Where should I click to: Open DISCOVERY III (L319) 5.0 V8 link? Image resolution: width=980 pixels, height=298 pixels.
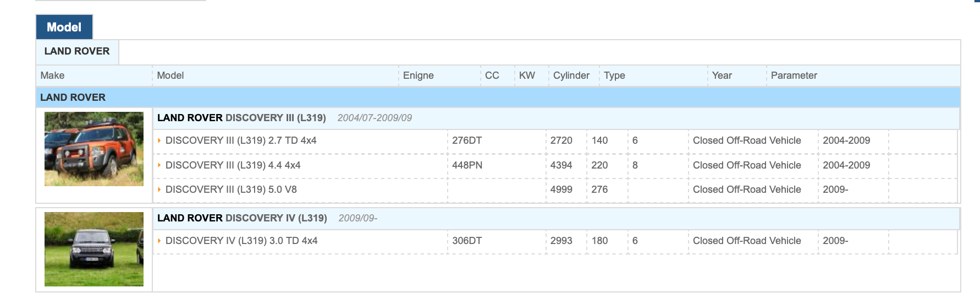point(231,189)
